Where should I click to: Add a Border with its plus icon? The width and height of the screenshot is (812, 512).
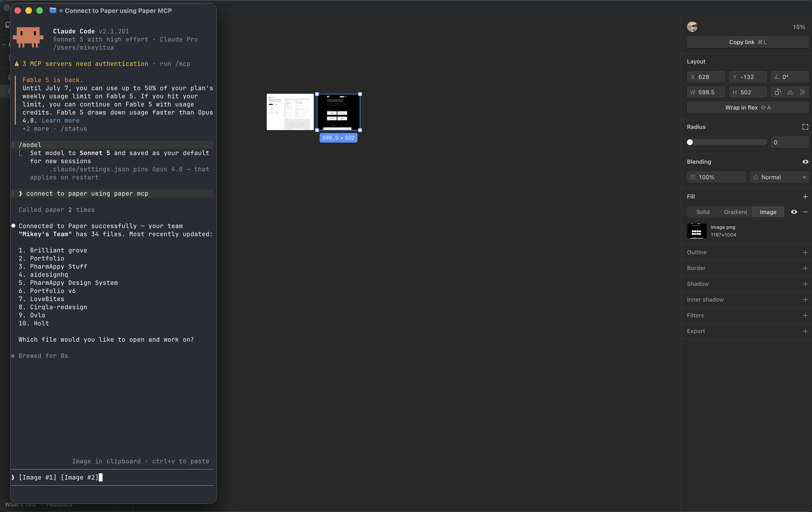[x=805, y=268]
